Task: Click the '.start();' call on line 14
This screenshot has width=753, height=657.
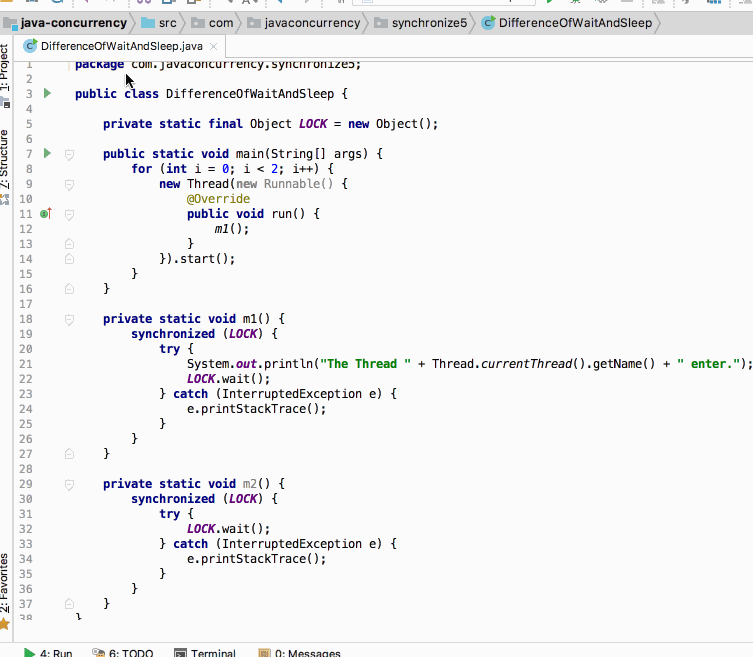Action: (x=204, y=259)
